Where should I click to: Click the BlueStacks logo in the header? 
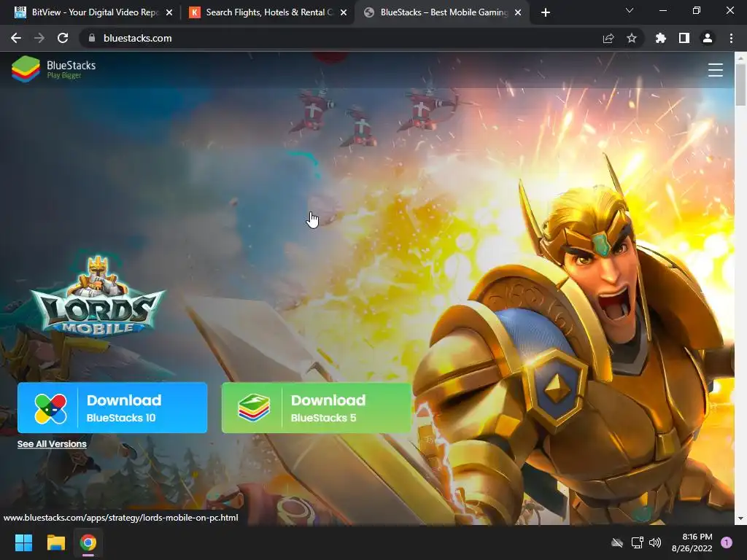pos(53,69)
